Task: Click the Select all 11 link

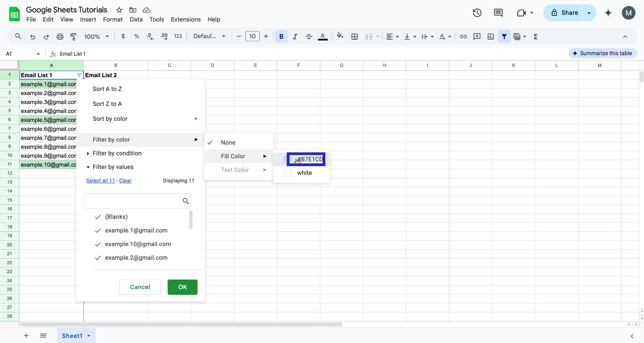Action: [x=100, y=181]
